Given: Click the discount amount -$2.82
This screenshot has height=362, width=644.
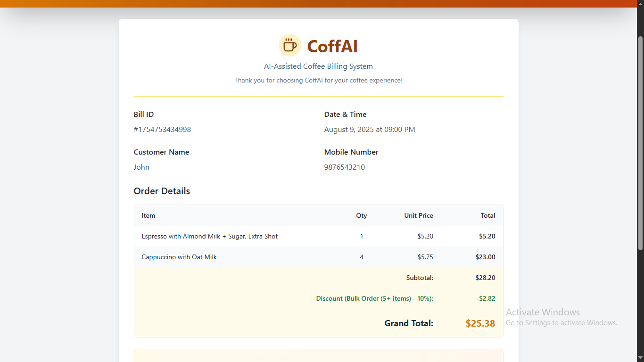Looking at the screenshot, I should pos(486,298).
